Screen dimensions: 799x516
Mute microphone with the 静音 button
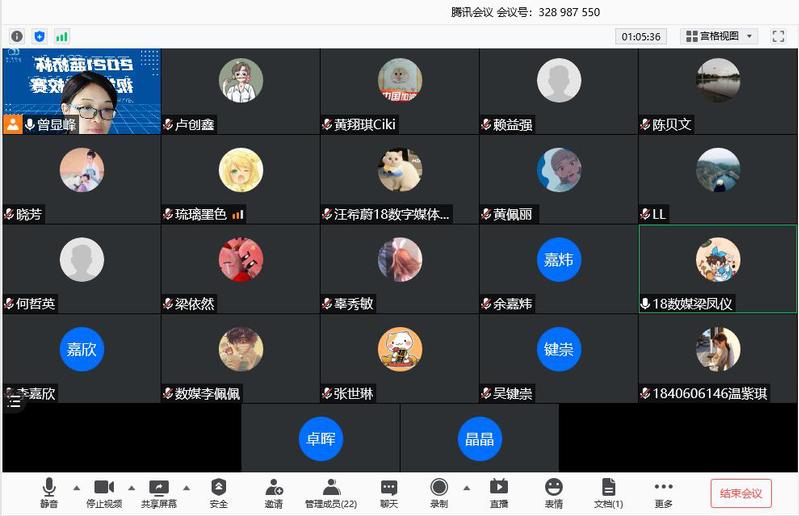[x=49, y=493]
